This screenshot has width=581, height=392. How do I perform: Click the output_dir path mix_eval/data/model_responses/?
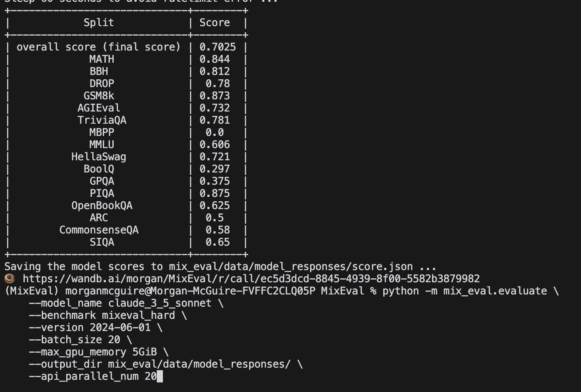pyautogui.click(x=199, y=364)
